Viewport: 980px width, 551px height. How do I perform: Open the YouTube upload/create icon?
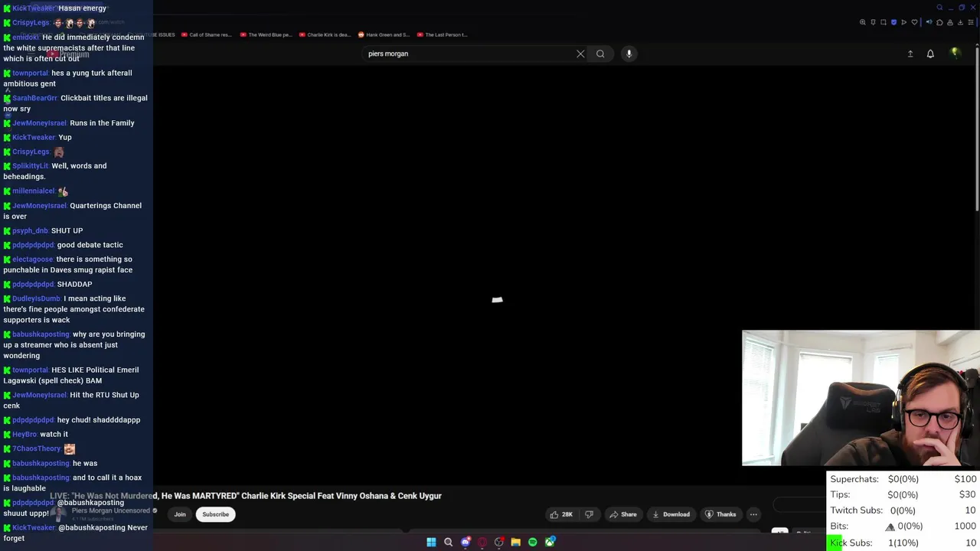(910, 54)
